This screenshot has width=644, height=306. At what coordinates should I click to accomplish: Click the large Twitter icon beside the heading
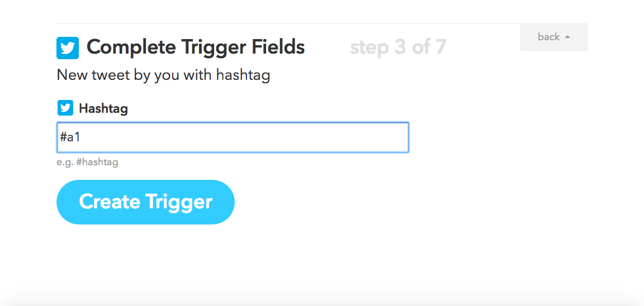(x=68, y=48)
